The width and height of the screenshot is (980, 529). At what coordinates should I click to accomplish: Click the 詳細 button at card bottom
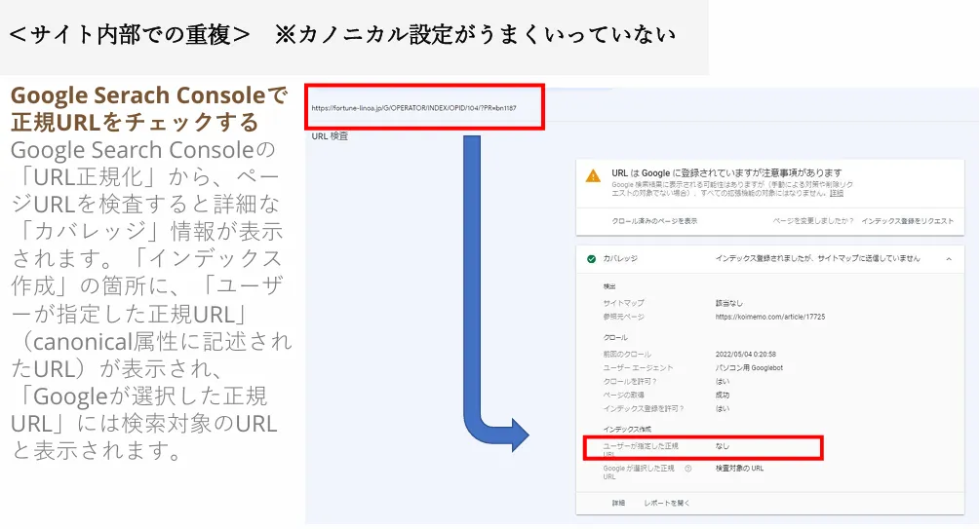click(x=618, y=503)
